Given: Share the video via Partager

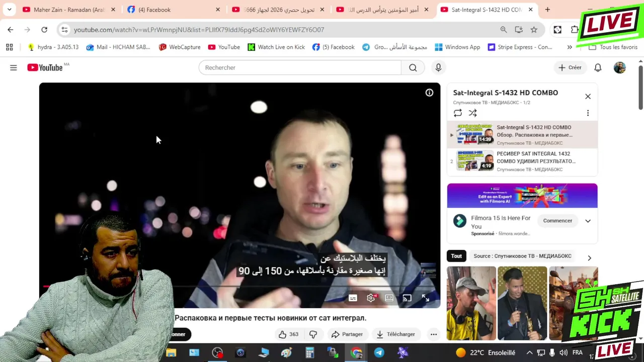Looking at the screenshot, I should [x=347, y=334].
